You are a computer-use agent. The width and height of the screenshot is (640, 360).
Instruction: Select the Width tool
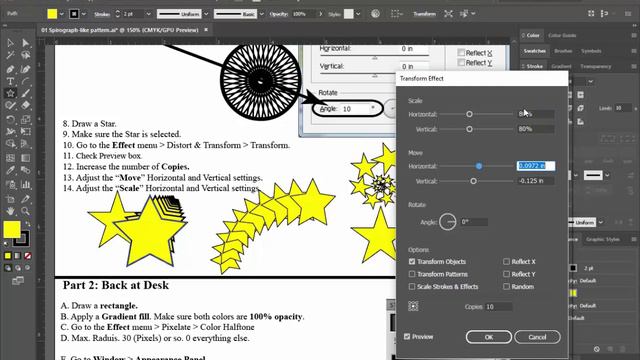click(10, 131)
